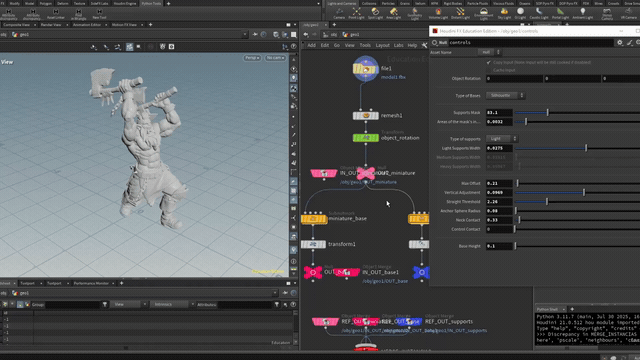Open the parameter gear menu in controls window
Image resolution: width=640 pixels, height=360 pixels.
[x=620, y=42]
